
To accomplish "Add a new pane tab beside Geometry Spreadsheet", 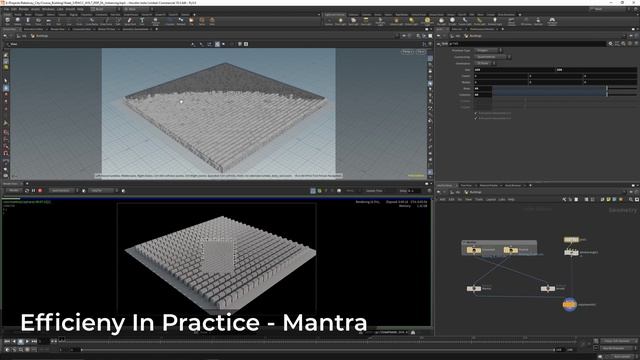I will [157, 29].
